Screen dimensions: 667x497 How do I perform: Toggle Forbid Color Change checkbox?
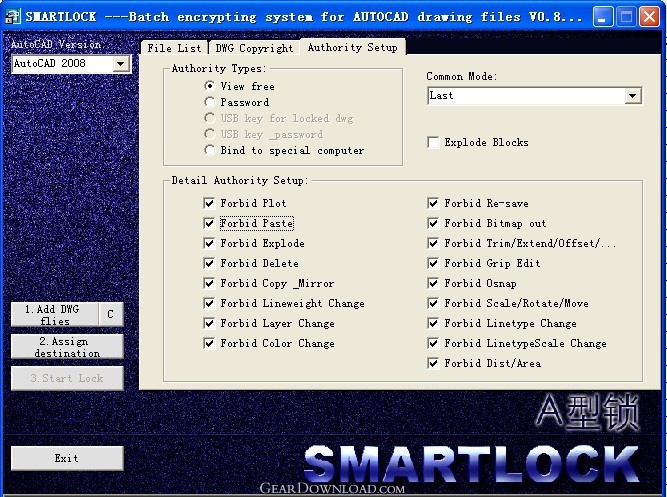coord(209,343)
